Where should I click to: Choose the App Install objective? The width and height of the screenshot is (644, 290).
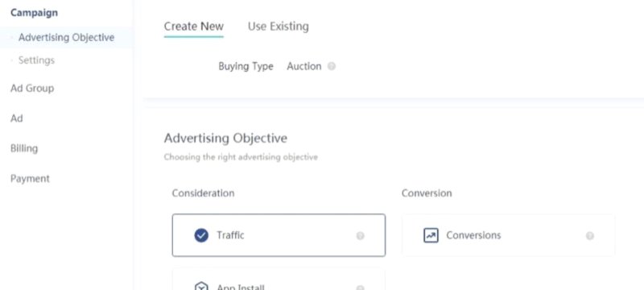[x=279, y=280]
